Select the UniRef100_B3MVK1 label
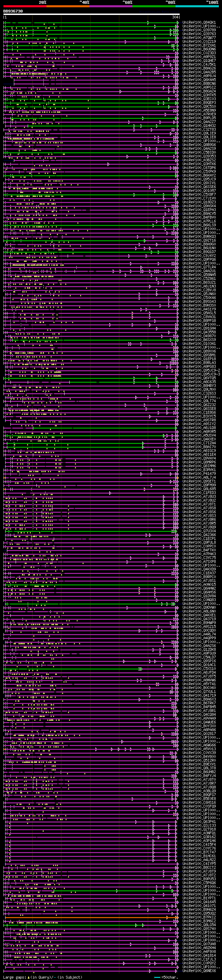Screen dimensions: 222x980 coord(199,470)
